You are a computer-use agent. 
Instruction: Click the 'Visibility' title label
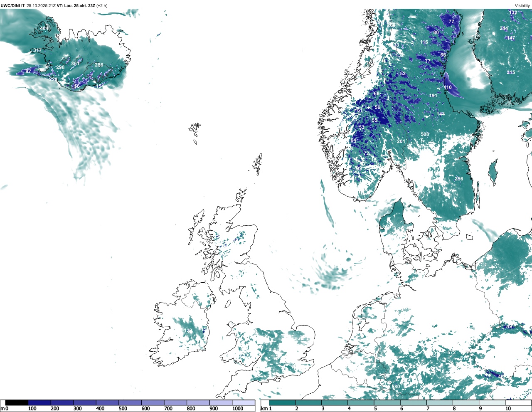(x=522, y=6)
